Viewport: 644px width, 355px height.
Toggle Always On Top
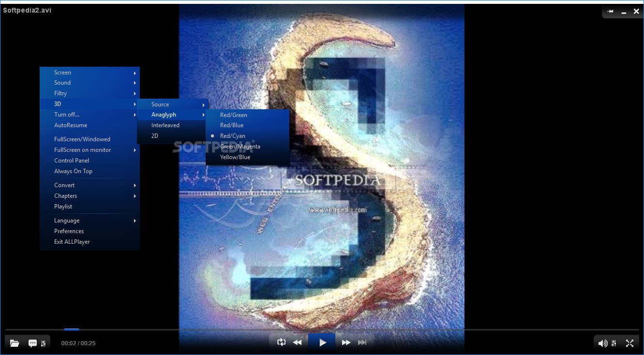[90, 171]
